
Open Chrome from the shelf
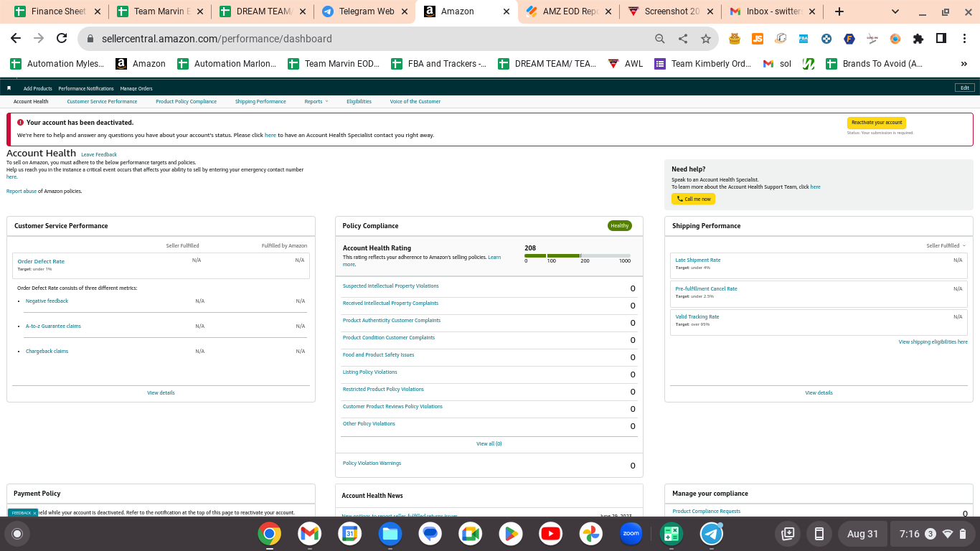270,534
